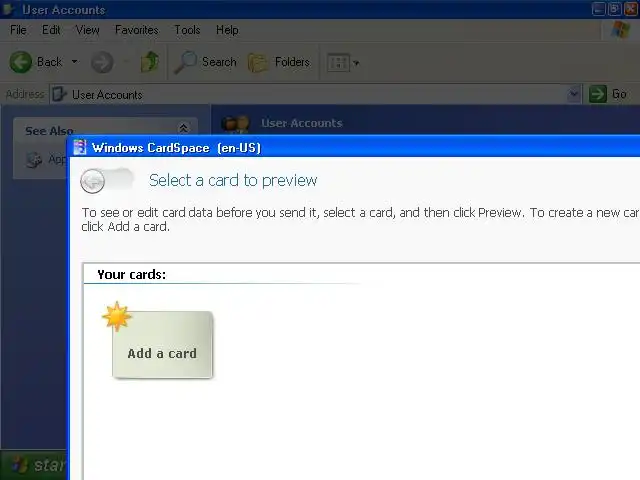This screenshot has width=640, height=480.
Task: Open the Help menu
Action: tap(227, 30)
